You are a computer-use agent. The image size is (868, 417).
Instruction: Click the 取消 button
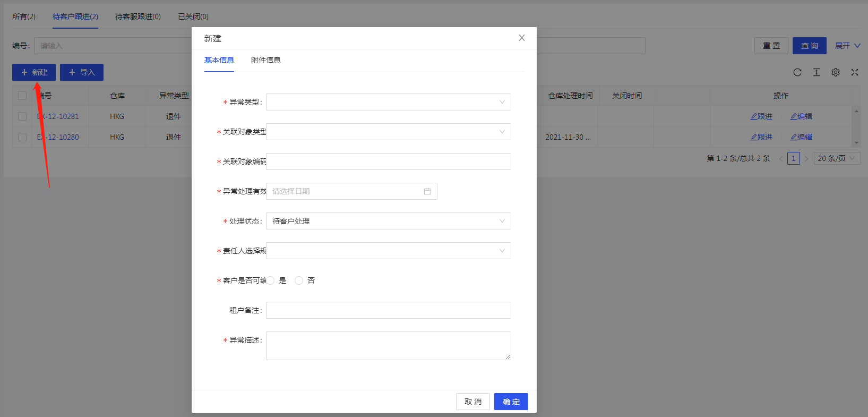point(473,402)
